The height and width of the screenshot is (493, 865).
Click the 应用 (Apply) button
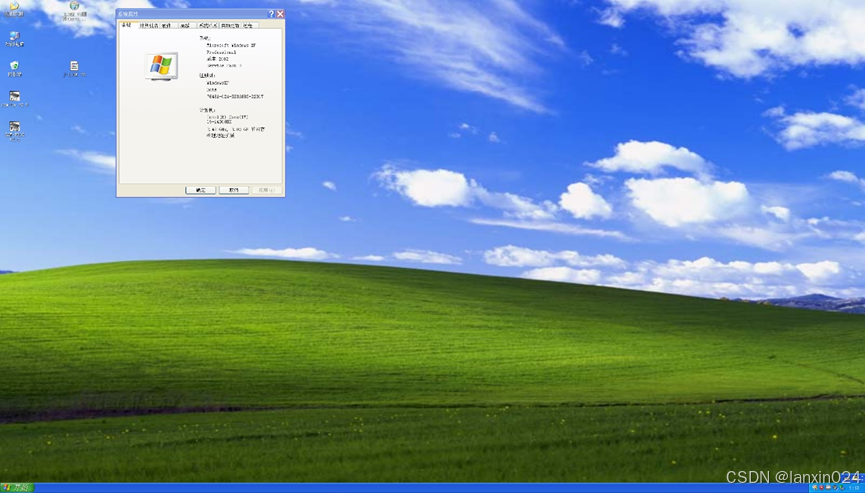267,190
